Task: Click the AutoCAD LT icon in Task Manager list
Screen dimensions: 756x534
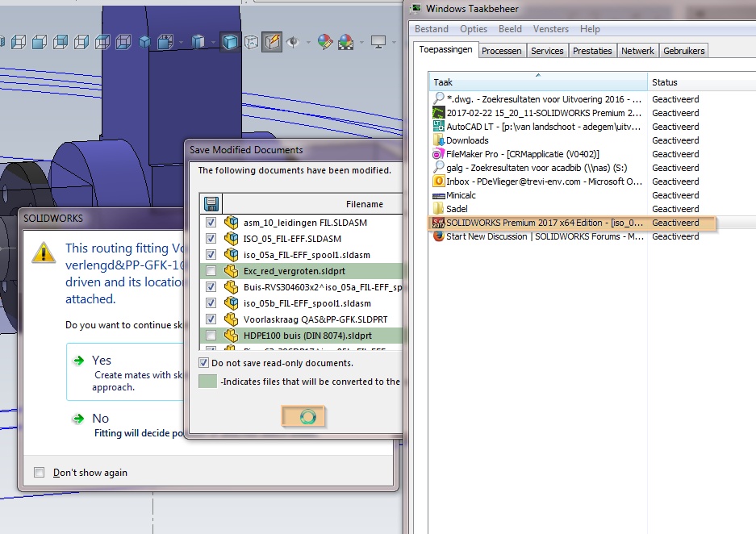Action: (x=438, y=127)
